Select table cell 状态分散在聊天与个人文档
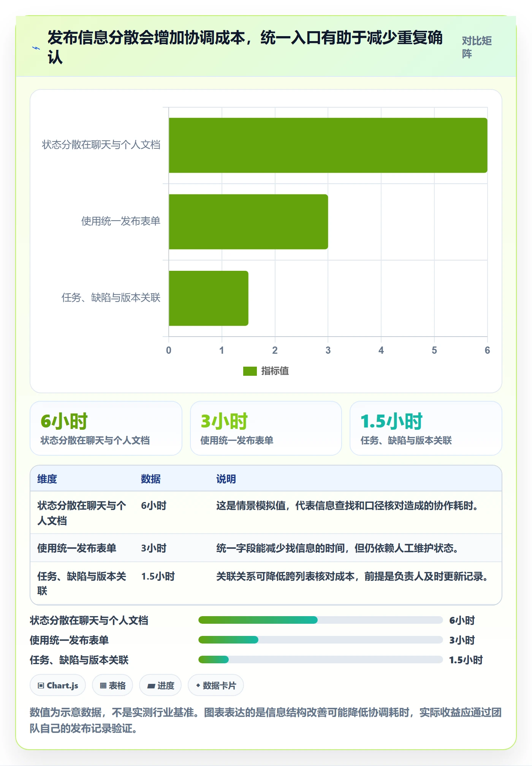This screenshot has width=532, height=766. (82, 513)
